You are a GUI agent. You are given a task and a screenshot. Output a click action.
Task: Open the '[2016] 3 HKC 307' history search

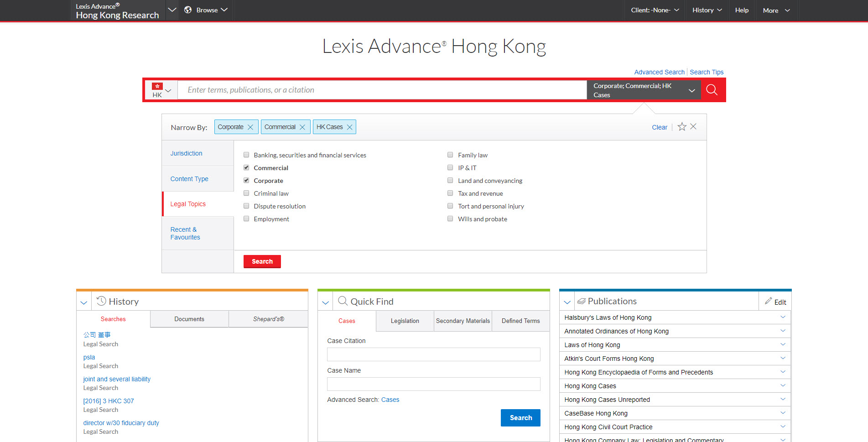[x=109, y=401]
